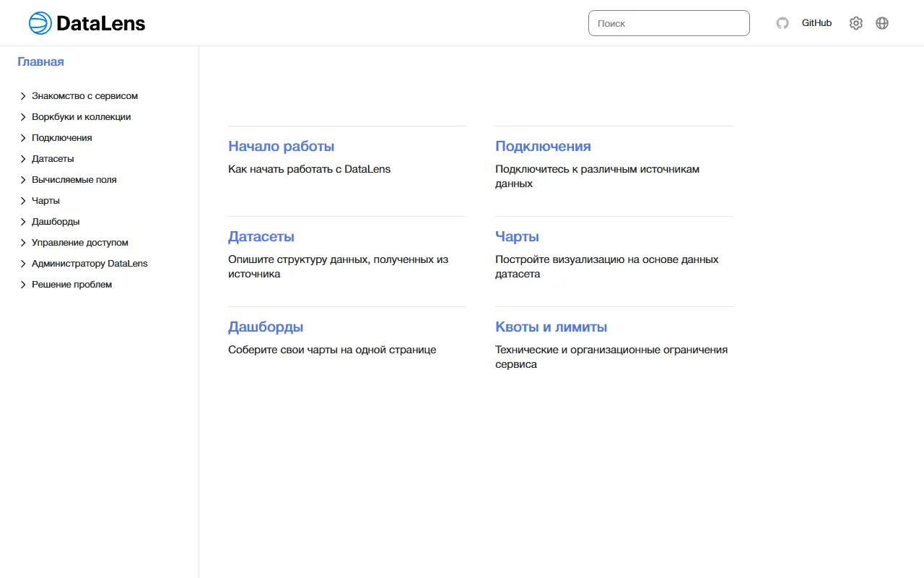Click text 'Как начать работать с DataLens'
This screenshot has width=924, height=578.
click(309, 169)
